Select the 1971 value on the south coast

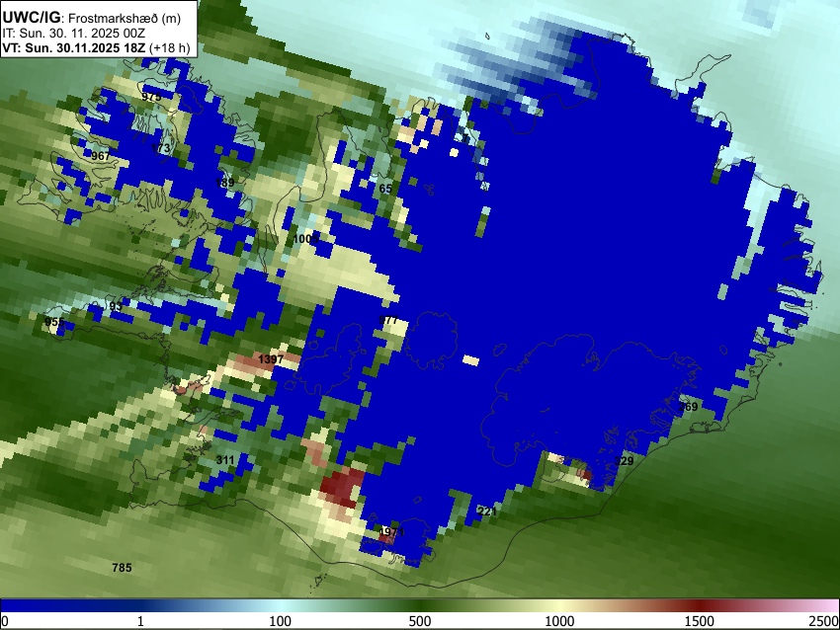391,532
